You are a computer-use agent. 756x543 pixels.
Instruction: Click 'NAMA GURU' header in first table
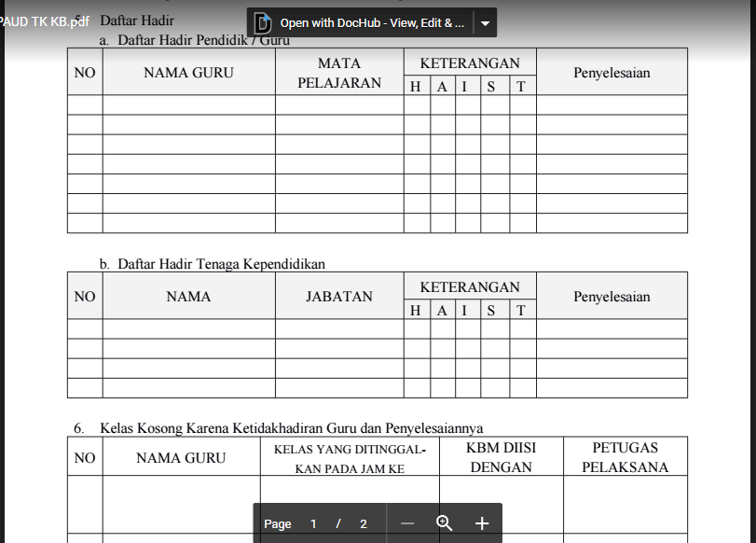(188, 73)
